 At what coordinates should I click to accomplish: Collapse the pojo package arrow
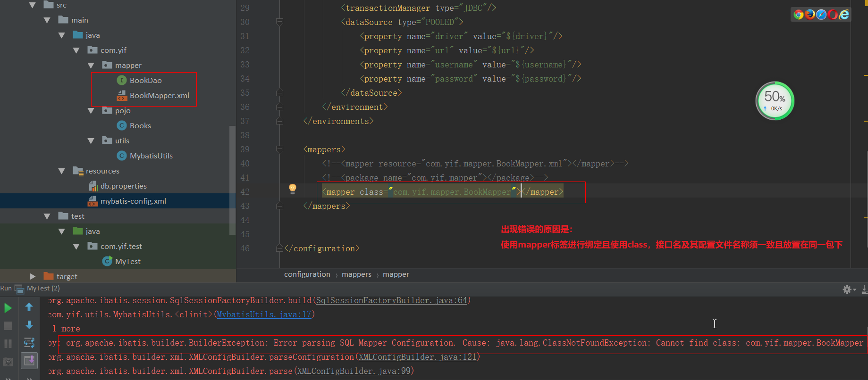[x=91, y=111]
